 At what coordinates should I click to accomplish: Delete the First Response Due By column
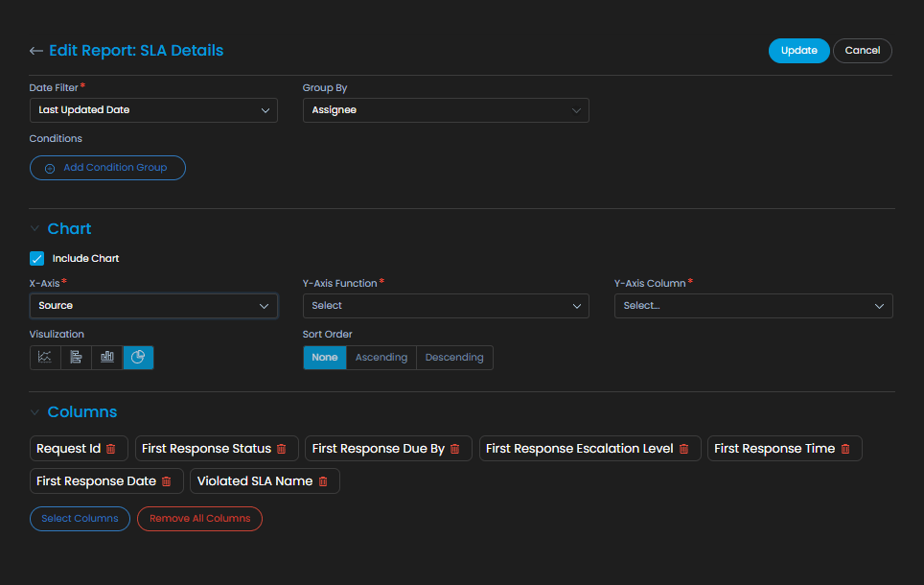455,449
